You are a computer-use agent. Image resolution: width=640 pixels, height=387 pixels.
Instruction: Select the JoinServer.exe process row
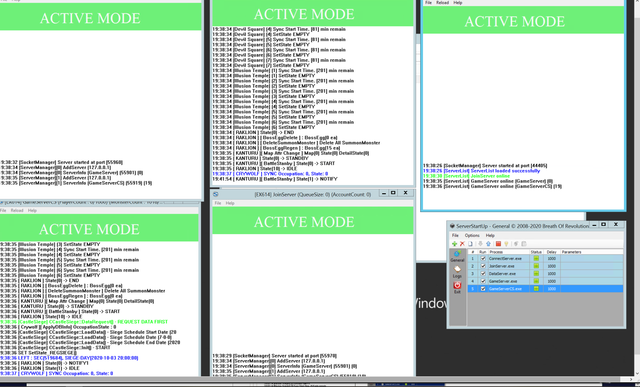point(545,266)
